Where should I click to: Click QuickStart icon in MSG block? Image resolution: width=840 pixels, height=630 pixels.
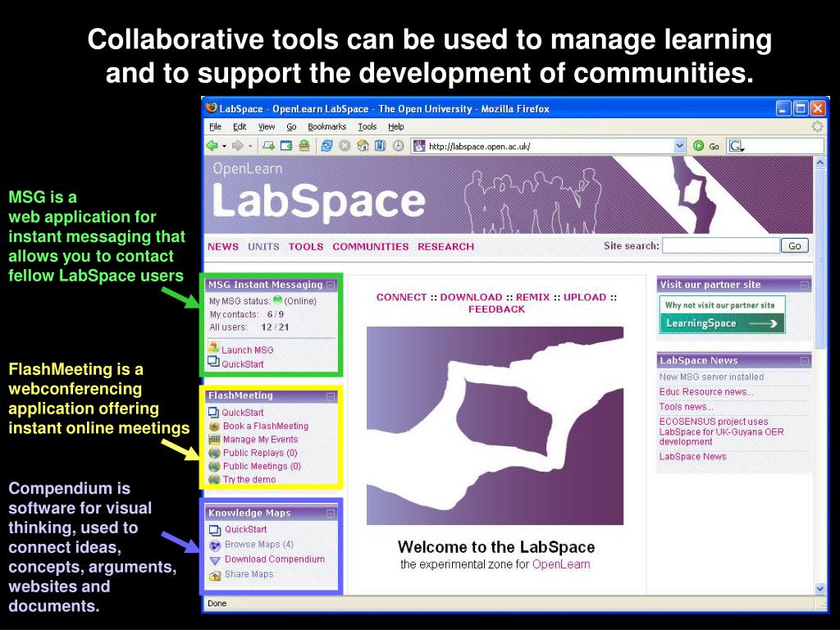(214, 363)
